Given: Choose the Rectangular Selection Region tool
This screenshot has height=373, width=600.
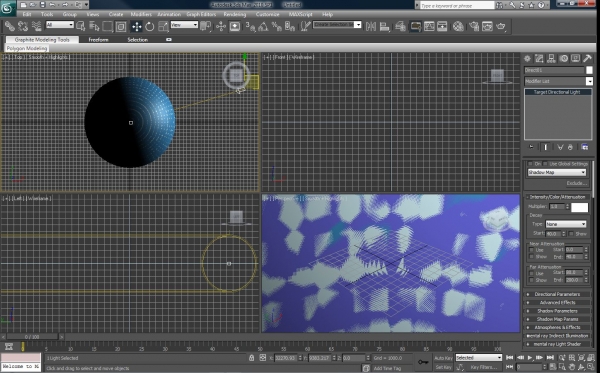Looking at the screenshot, I should click(x=108, y=26).
